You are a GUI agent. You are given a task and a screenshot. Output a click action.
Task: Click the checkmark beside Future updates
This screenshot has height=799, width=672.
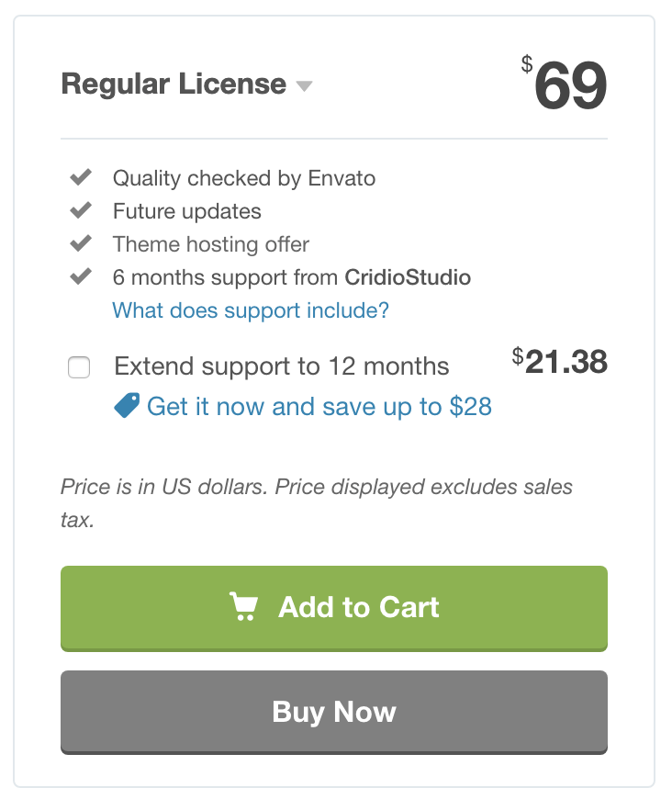tap(81, 210)
